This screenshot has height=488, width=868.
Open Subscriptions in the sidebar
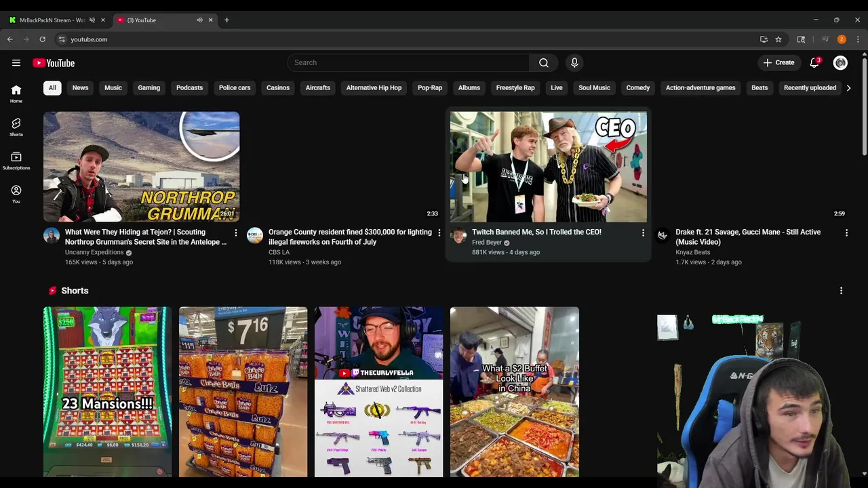pyautogui.click(x=16, y=161)
